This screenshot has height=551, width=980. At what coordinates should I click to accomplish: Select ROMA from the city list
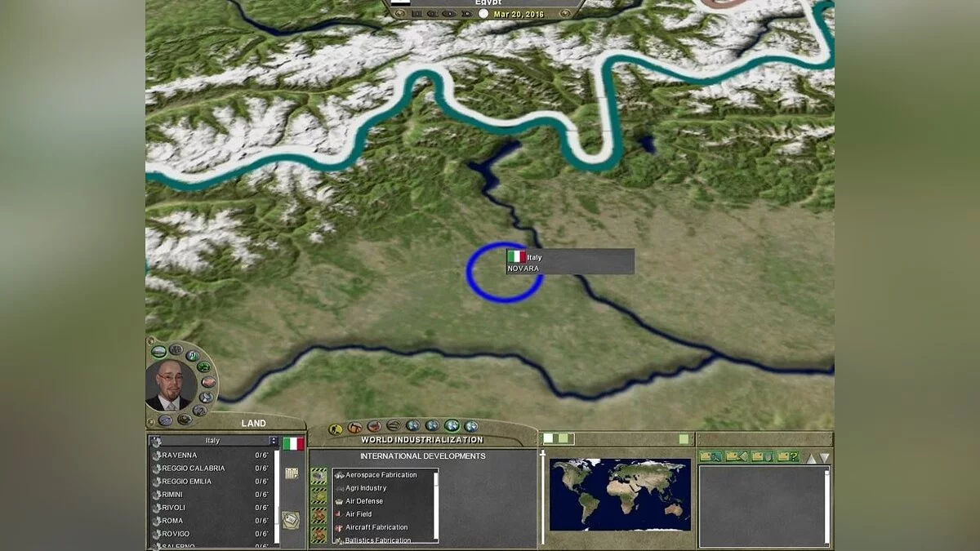click(171, 520)
